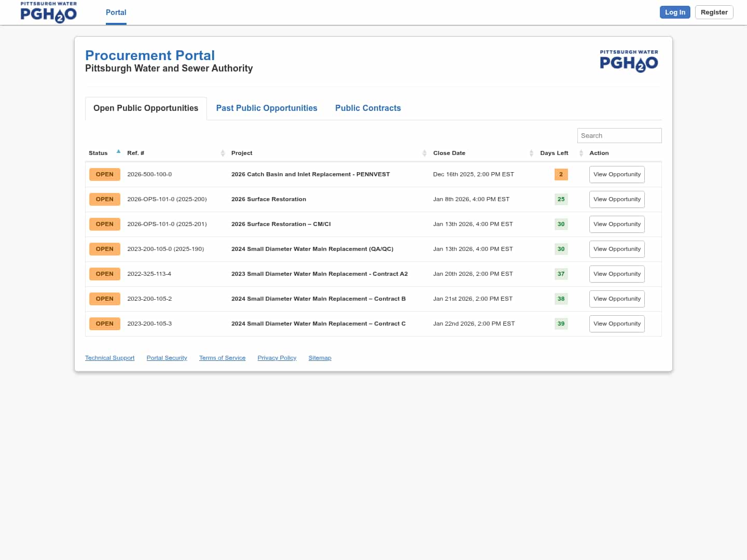The height and width of the screenshot is (560, 747).
Task: Click the PGH2O logo in top navigation
Action: coord(48,12)
